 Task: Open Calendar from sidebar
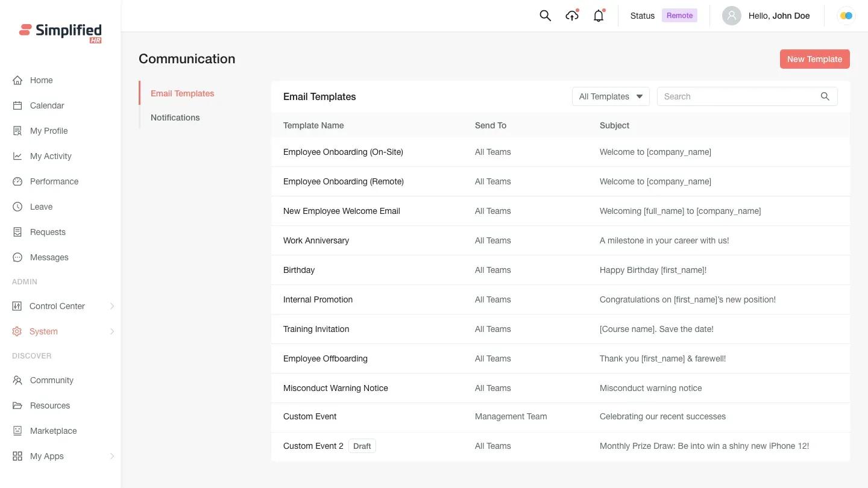click(47, 105)
